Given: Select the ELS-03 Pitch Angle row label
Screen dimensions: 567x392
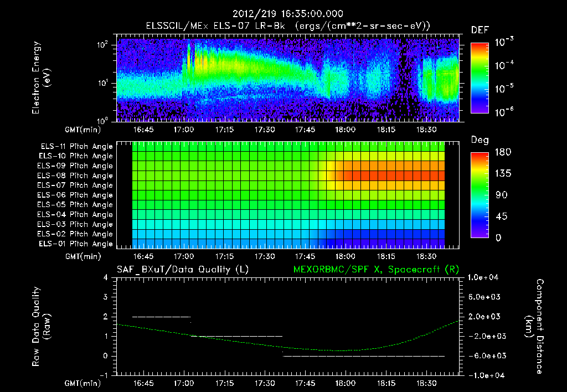Looking at the screenshot, I should (75, 224).
